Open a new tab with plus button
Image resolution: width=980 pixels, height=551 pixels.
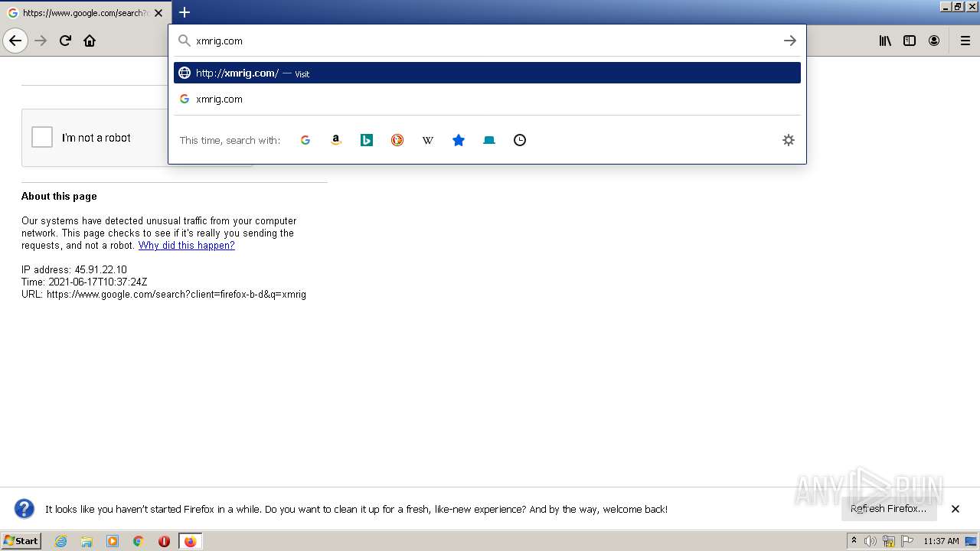point(185,12)
